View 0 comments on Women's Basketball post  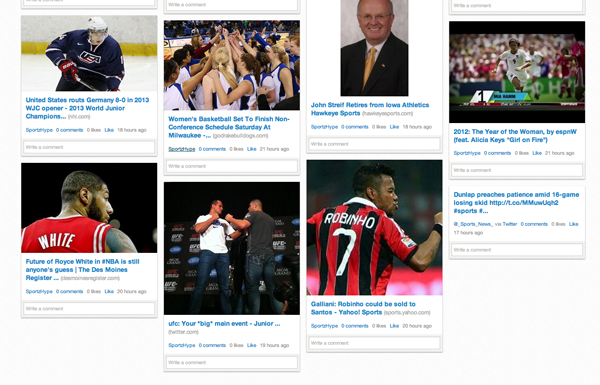pos(212,149)
